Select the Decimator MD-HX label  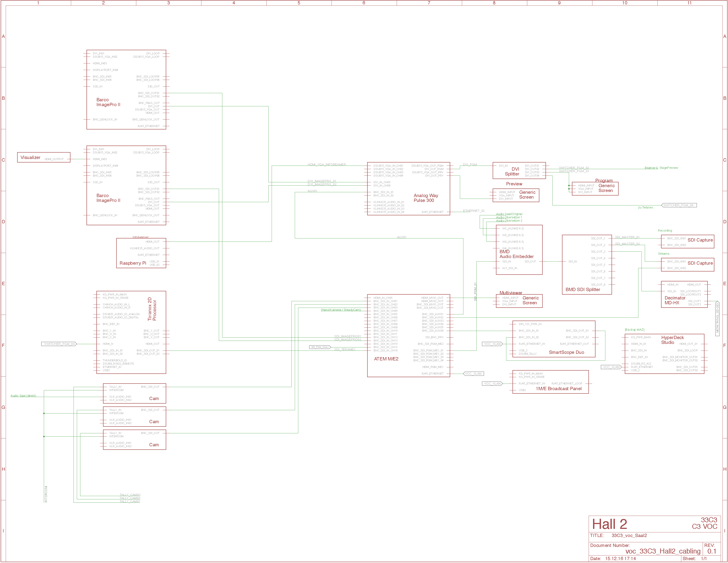click(x=675, y=300)
